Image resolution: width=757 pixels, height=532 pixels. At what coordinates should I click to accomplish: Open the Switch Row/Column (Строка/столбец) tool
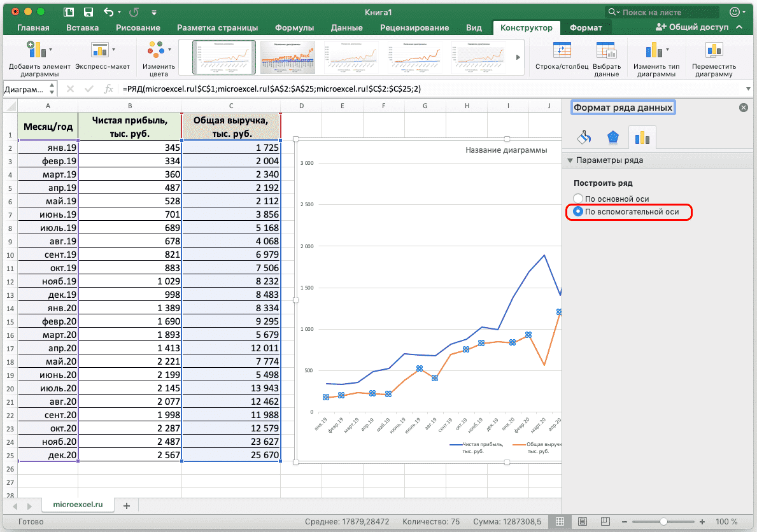[562, 51]
